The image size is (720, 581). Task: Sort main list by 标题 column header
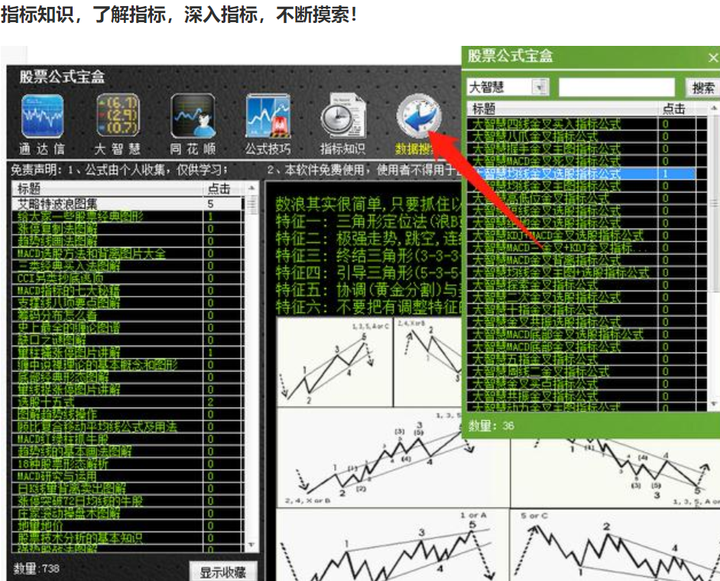[x=108, y=188]
